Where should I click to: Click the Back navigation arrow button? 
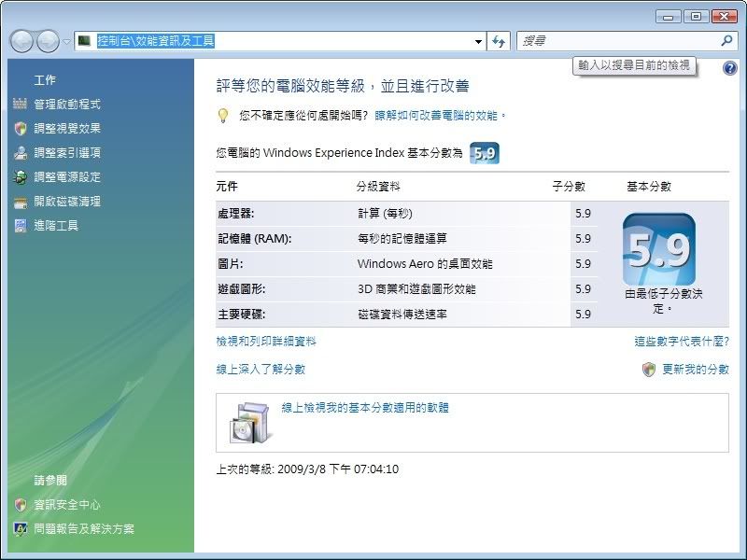click(21, 41)
